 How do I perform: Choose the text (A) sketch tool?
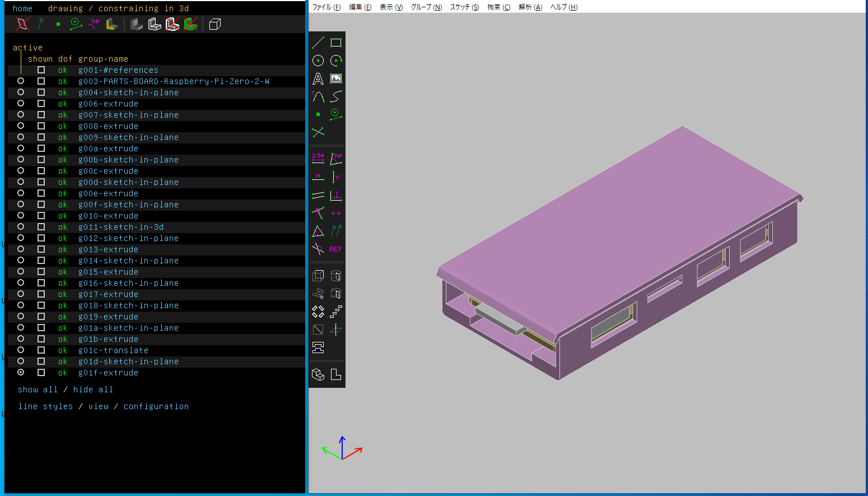point(318,79)
